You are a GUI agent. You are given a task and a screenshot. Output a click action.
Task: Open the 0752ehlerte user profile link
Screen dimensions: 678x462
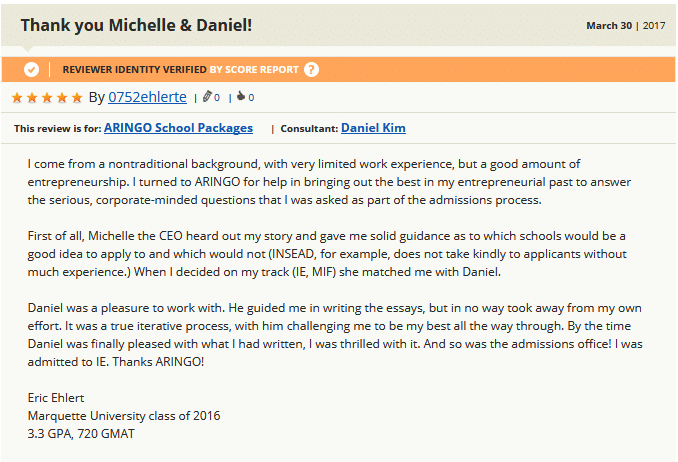(147, 97)
